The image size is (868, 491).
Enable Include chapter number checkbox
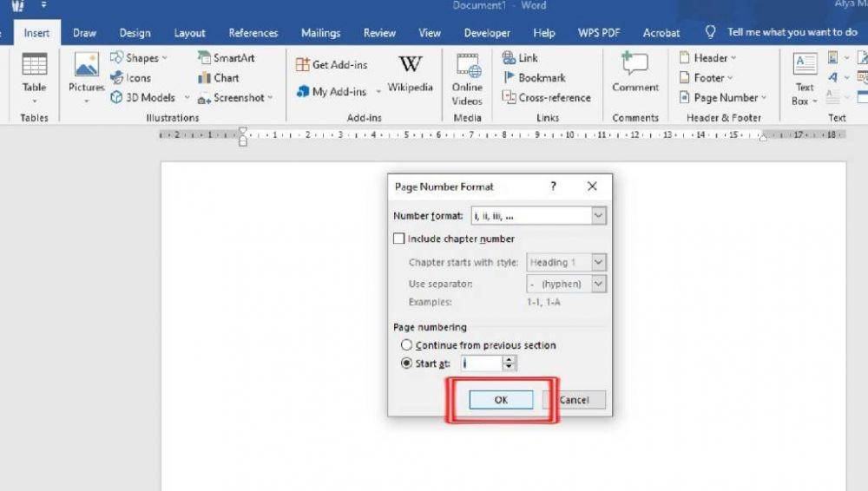pos(399,239)
